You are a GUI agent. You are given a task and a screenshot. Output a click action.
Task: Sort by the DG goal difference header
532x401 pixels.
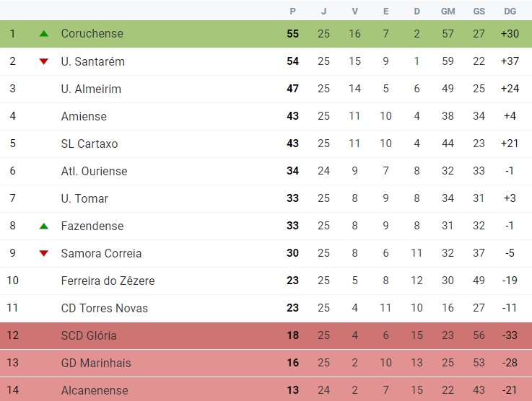pos(510,12)
